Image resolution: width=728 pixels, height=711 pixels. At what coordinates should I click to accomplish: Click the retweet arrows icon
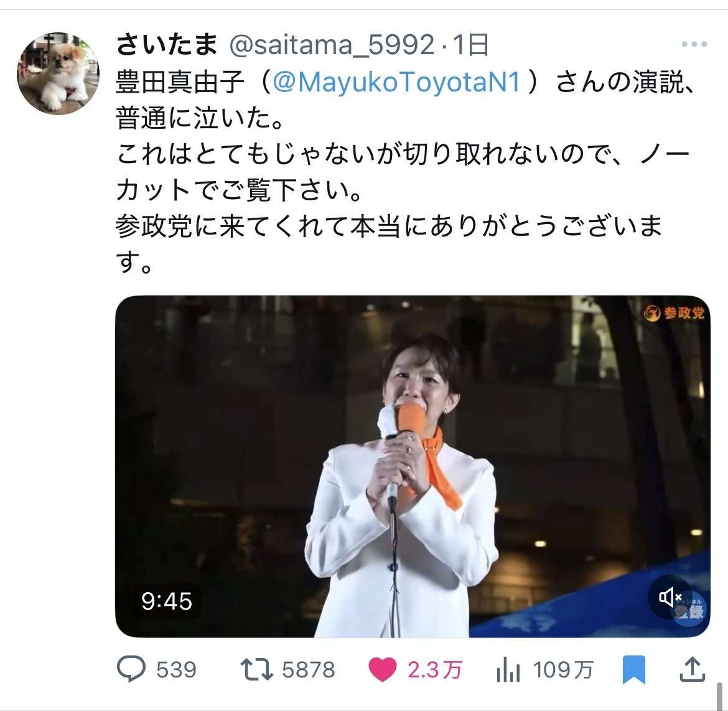pos(256,670)
